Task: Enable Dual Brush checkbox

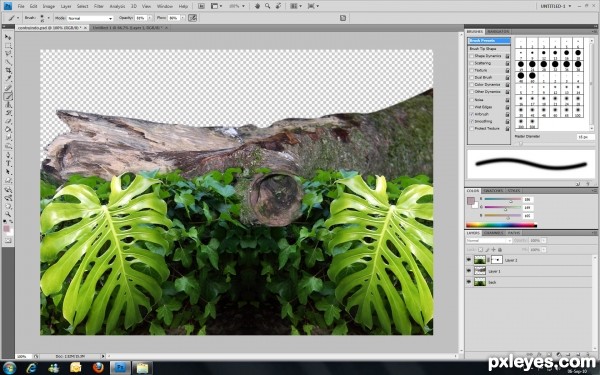Action: click(x=472, y=77)
